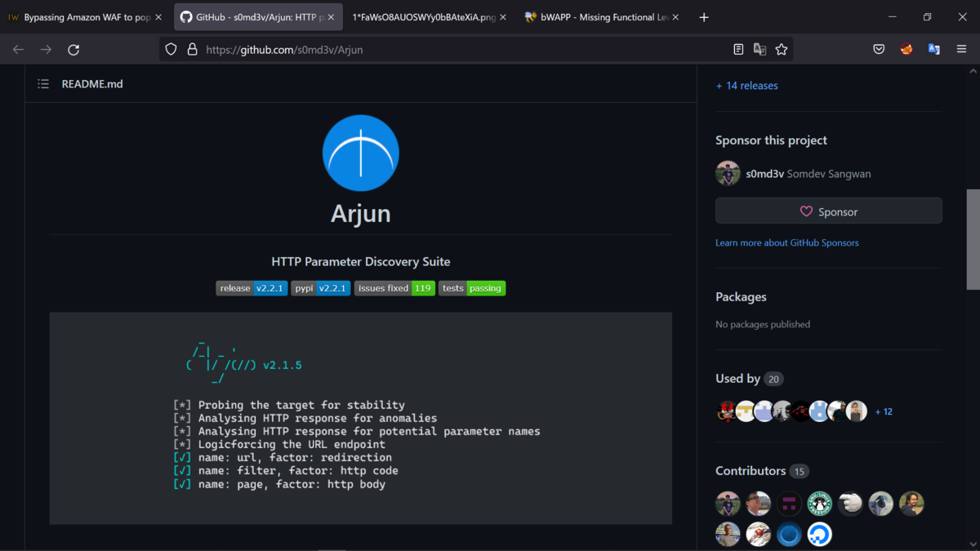Open Learn more about GitHub Sponsors
The width and height of the screenshot is (980, 551).
(786, 242)
